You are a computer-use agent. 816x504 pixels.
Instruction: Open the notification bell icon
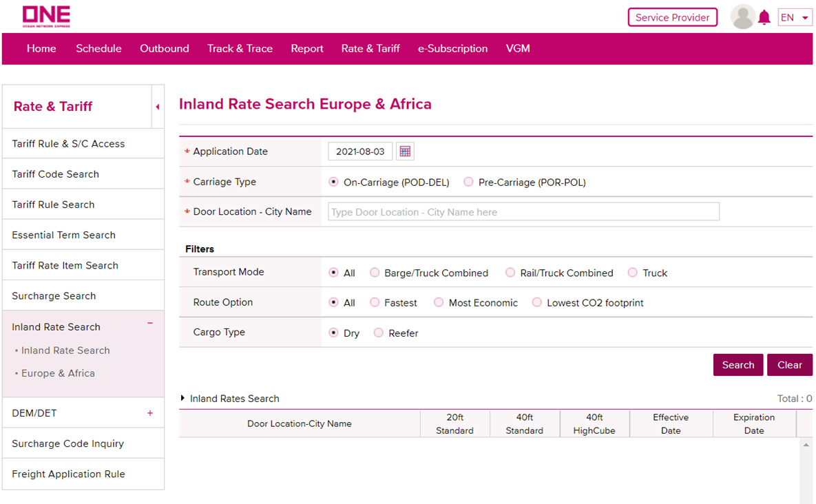(764, 18)
